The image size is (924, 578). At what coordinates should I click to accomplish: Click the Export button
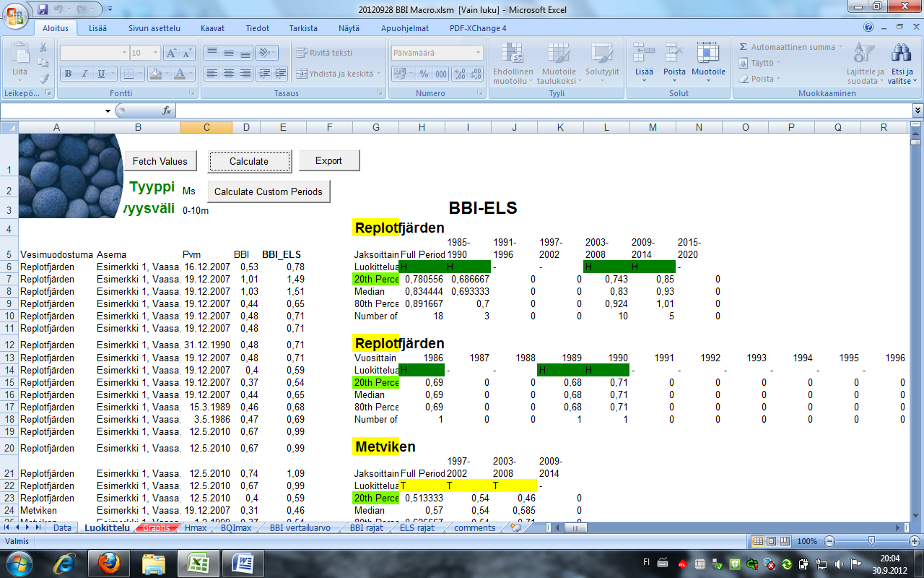coord(328,160)
